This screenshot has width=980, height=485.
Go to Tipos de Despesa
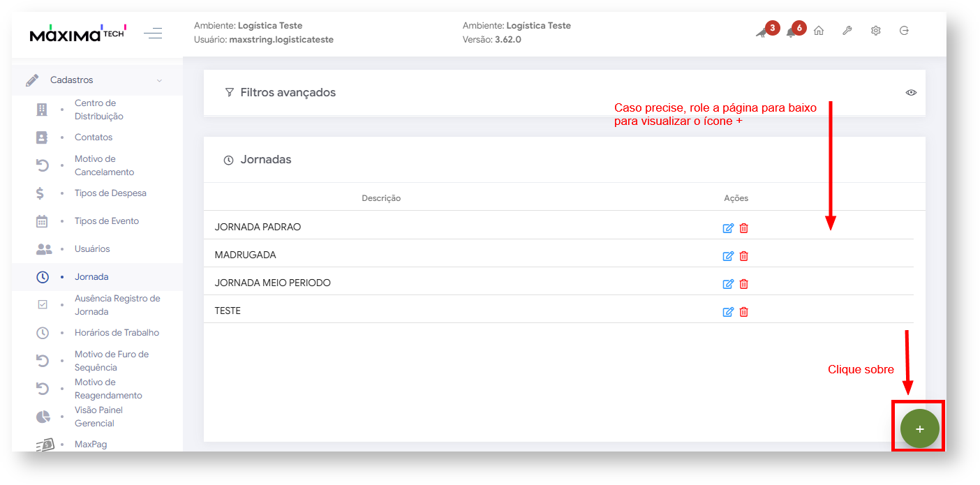tap(110, 193)
